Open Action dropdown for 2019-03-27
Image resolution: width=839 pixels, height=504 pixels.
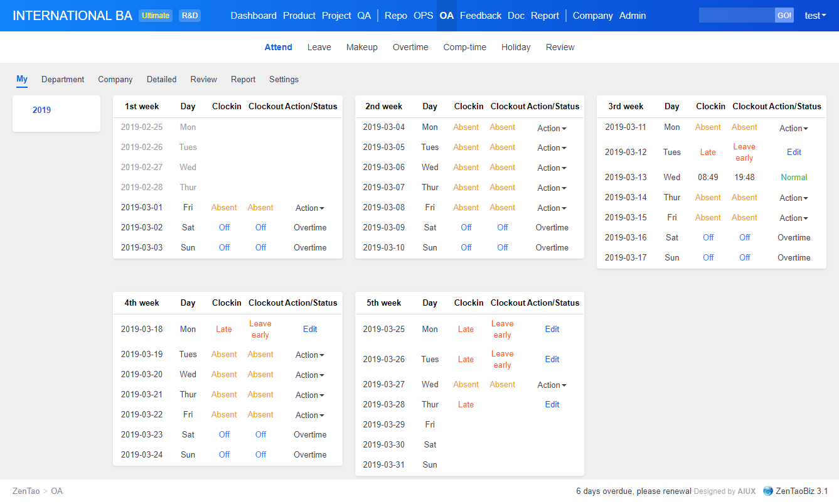[x=552, y=385]
